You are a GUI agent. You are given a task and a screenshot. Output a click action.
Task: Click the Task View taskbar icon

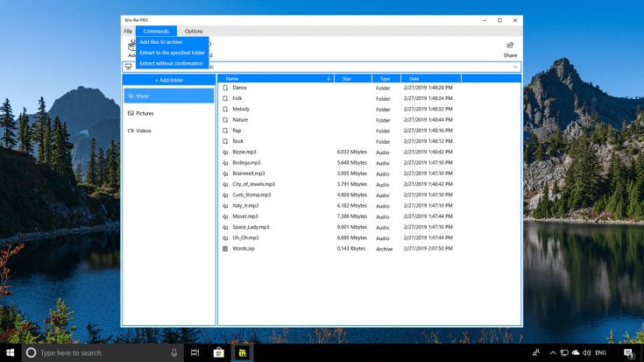pyautogui.click(x=195, y=352)
